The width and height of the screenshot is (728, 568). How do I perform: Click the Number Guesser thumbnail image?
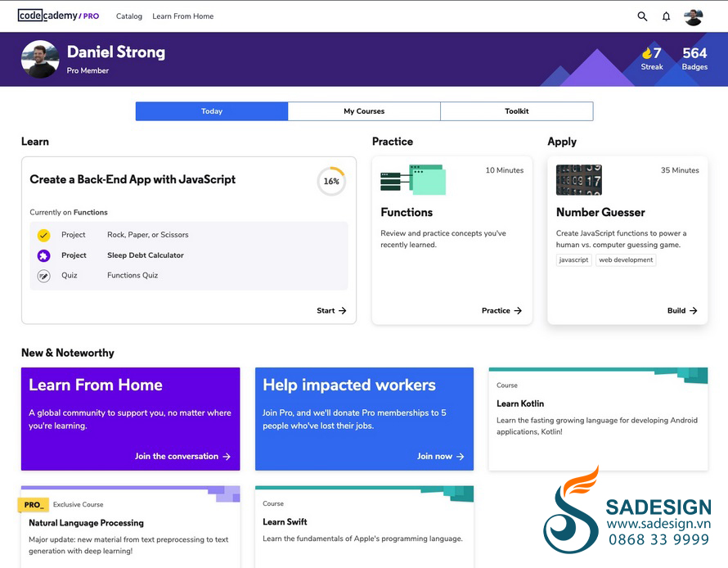(579, 180)
